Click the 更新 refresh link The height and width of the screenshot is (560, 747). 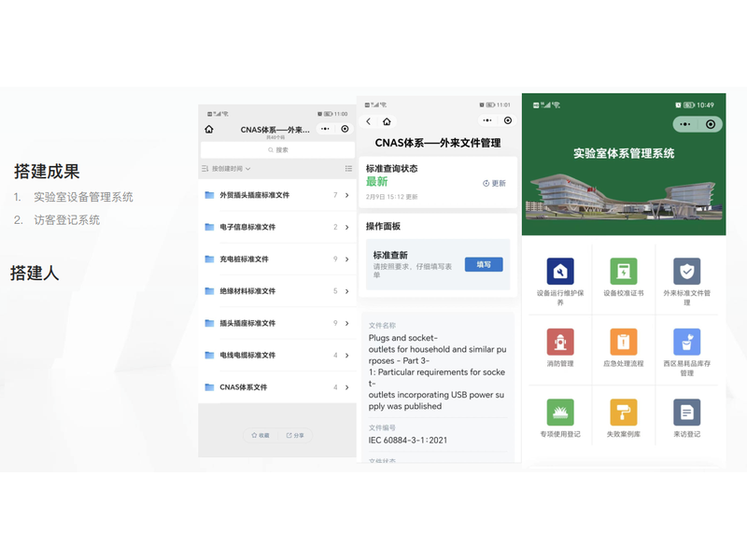point(494,183)
